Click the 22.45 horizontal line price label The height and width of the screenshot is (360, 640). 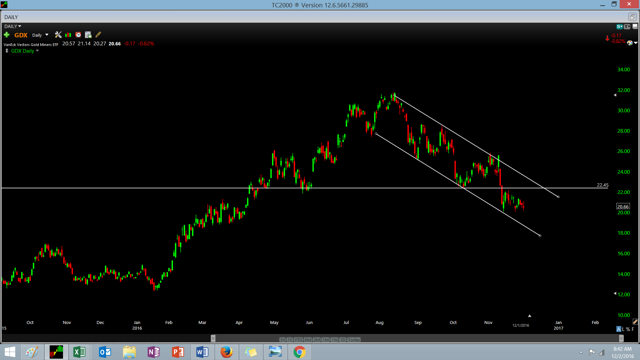point(602,185)
